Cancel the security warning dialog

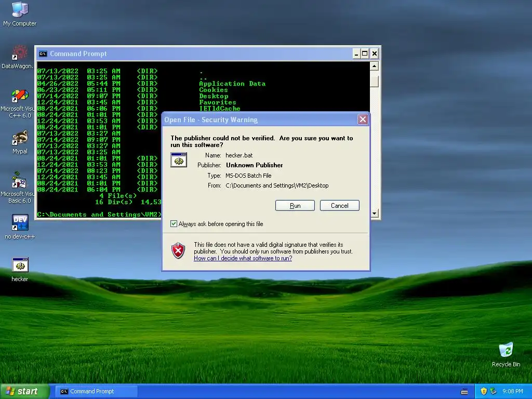339,206
